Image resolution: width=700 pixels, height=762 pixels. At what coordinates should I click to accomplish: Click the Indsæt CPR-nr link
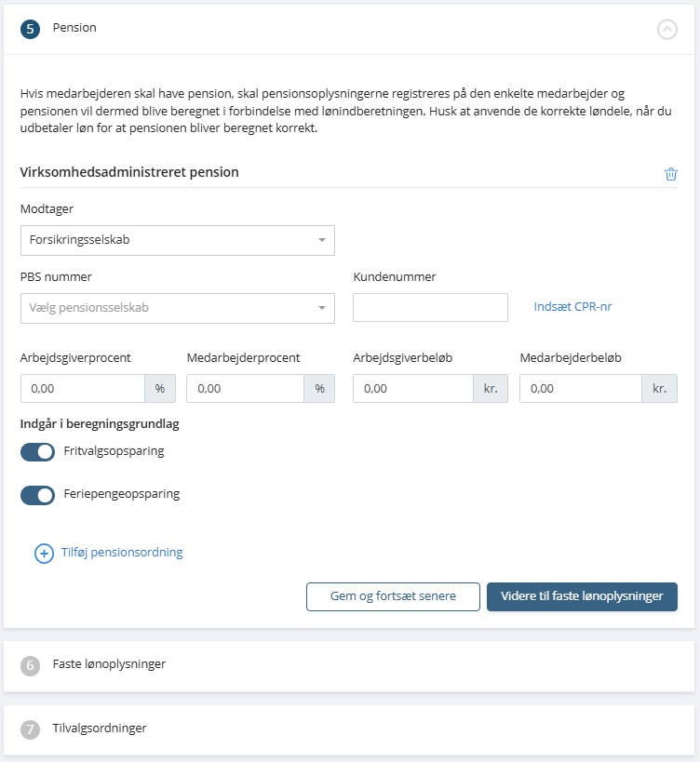pyautogui.click(x=572, y=307)
